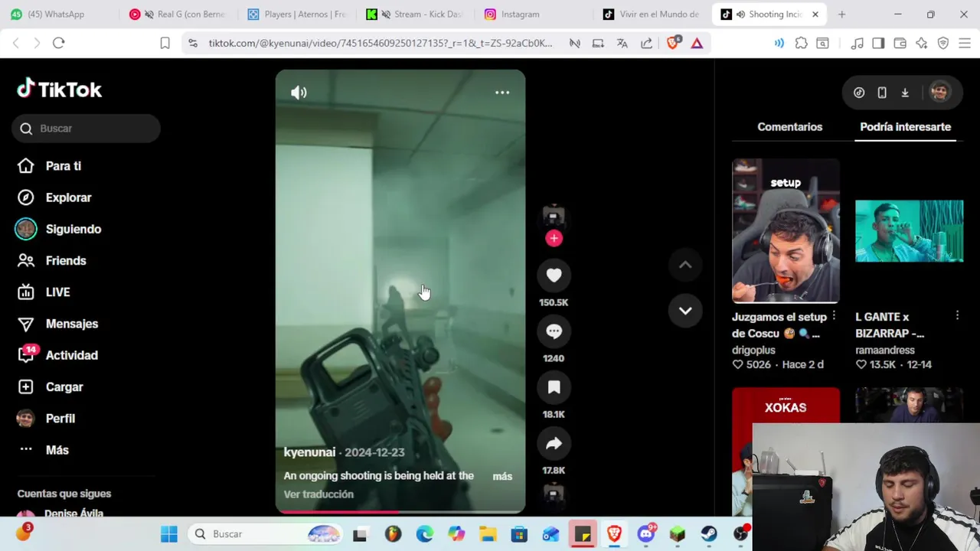Open the browser hamburger menu
Image resolution: width=980 pixels, height=551 pixels.
(x=965, y=44)
